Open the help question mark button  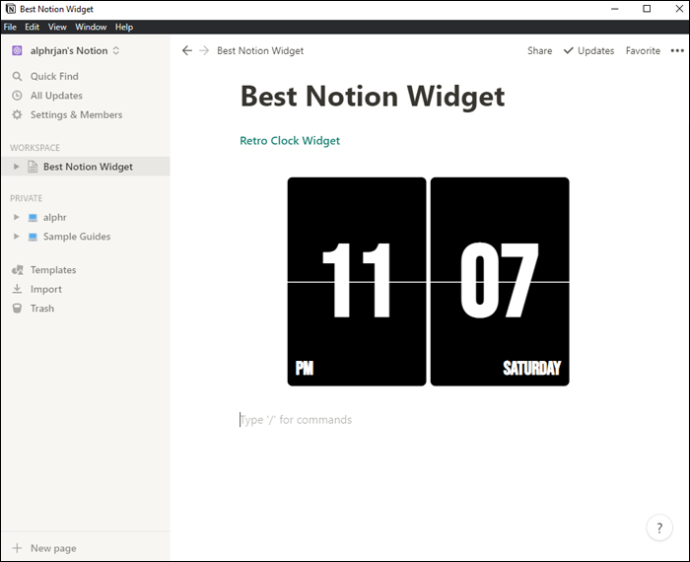coord(659,528)
